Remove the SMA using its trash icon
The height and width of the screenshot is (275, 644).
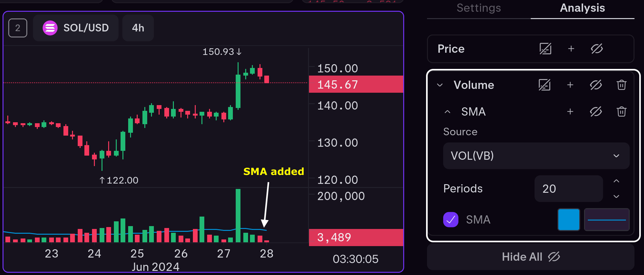621,111
